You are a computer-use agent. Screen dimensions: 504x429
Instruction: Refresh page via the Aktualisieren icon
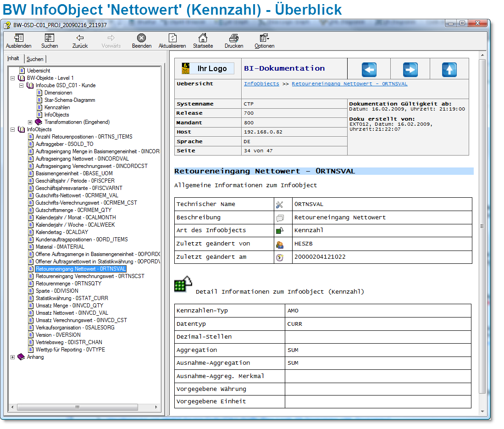click(172, 39)
